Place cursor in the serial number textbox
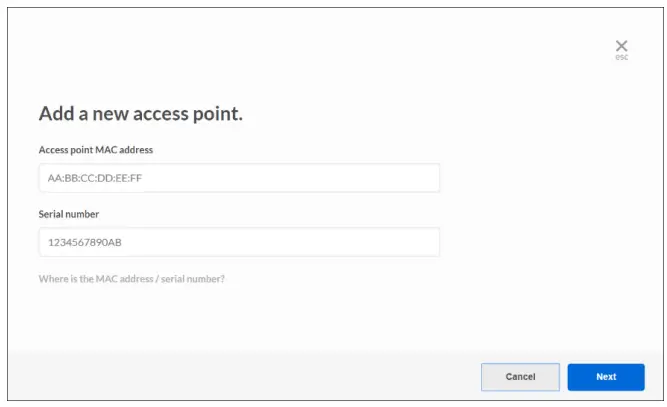Screen dimensions: 667x407 239,242
